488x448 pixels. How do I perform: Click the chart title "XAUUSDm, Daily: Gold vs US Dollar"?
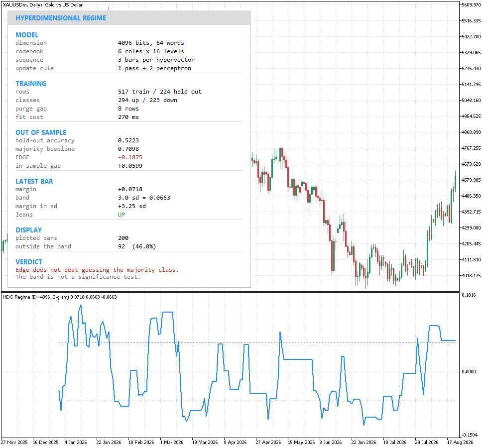(43, 4)
